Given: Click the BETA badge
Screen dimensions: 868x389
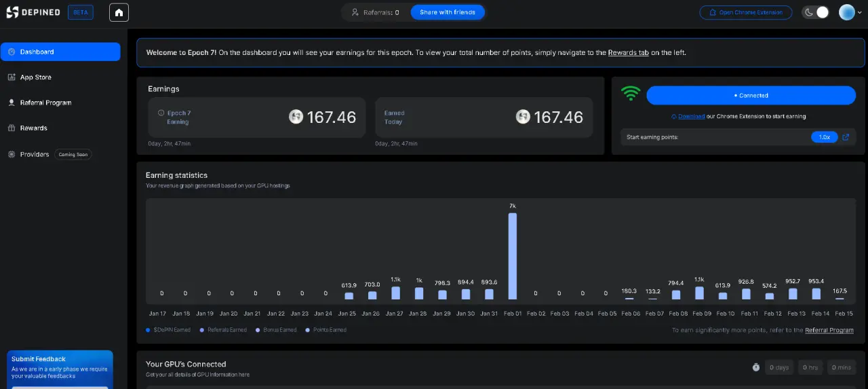Looking at the screenshot, I should [x=81, y=12].
